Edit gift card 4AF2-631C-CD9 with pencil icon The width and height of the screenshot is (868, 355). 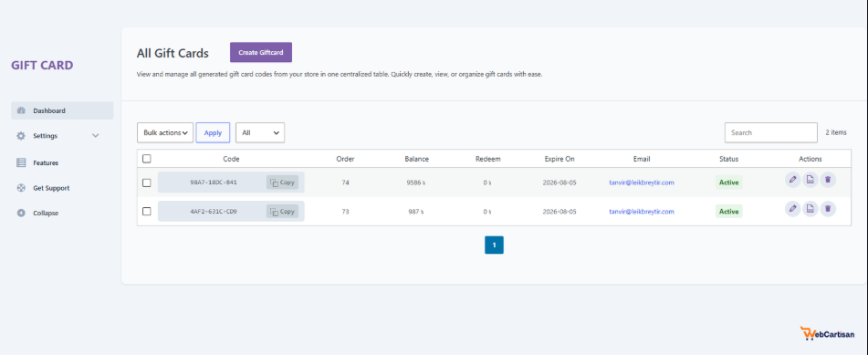[x=793, y=209]
